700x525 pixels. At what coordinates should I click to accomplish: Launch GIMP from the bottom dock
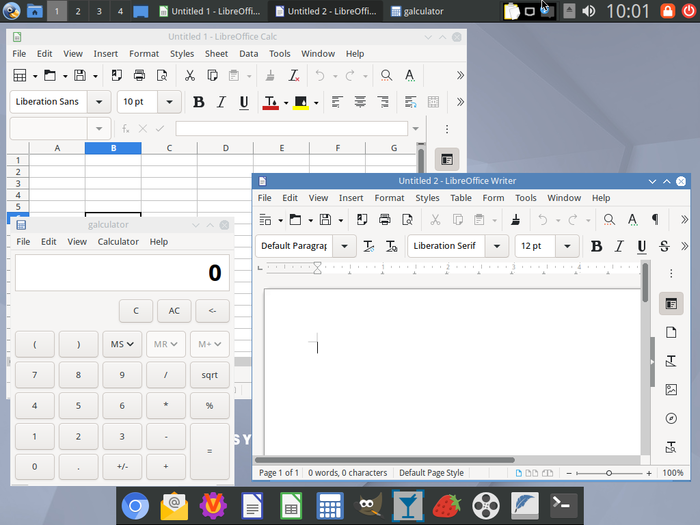(x=367, y=506)
